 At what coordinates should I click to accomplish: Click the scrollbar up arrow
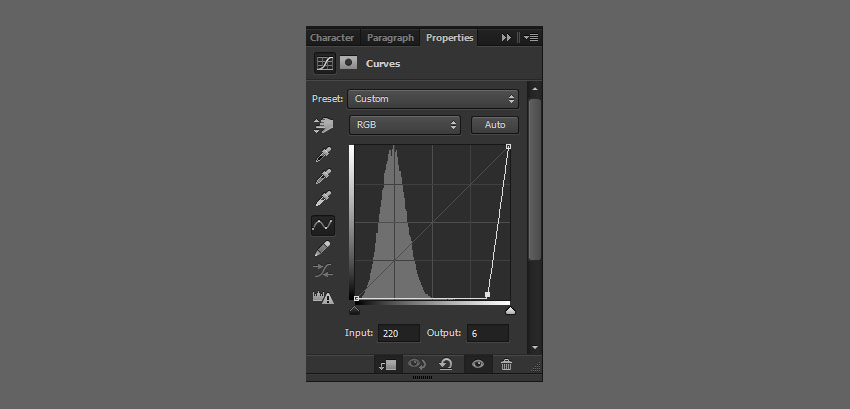(x=535, y=88)
